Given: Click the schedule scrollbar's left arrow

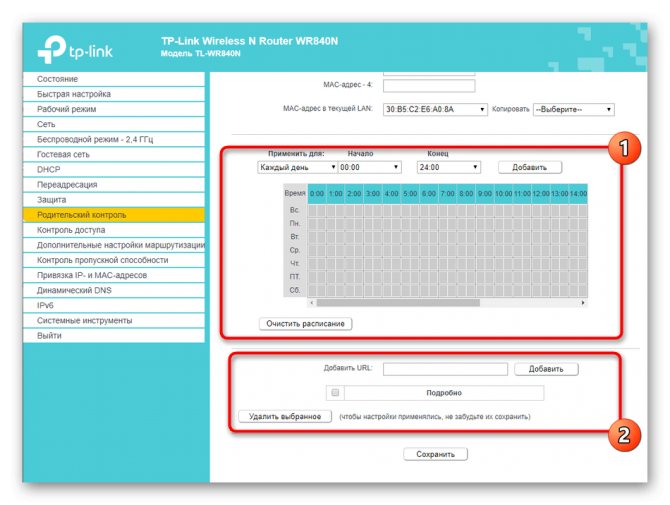Looking at the screenshot, I should (312, 302).
